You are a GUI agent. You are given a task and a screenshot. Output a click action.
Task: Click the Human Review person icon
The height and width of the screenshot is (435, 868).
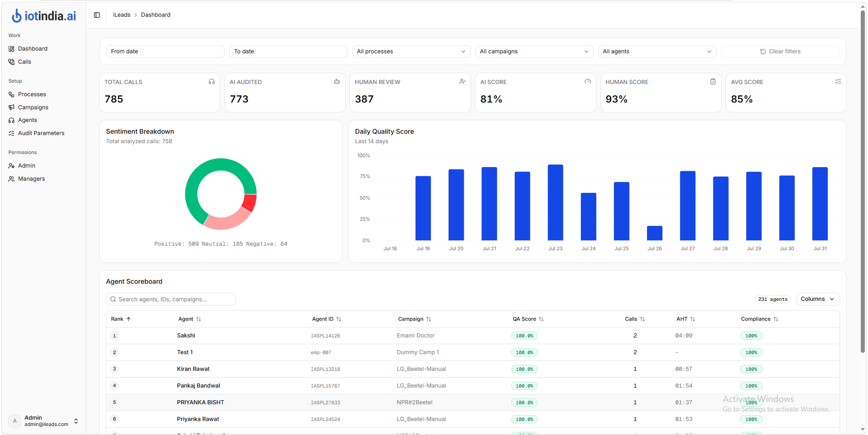462,82
